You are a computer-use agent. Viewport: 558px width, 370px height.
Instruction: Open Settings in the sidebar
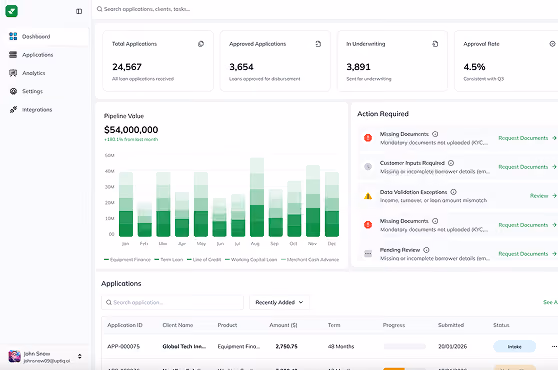pyautogui.click(x=46, y=91)
